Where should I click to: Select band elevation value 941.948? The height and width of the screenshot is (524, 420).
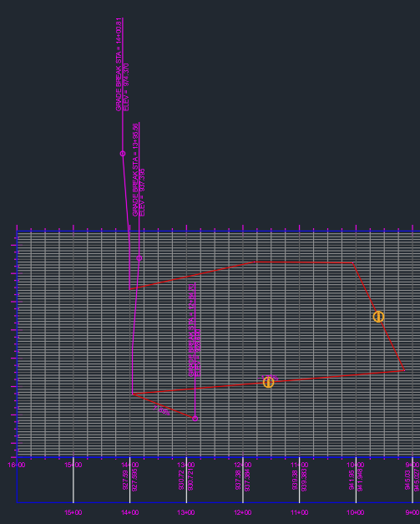click(361, 480)
